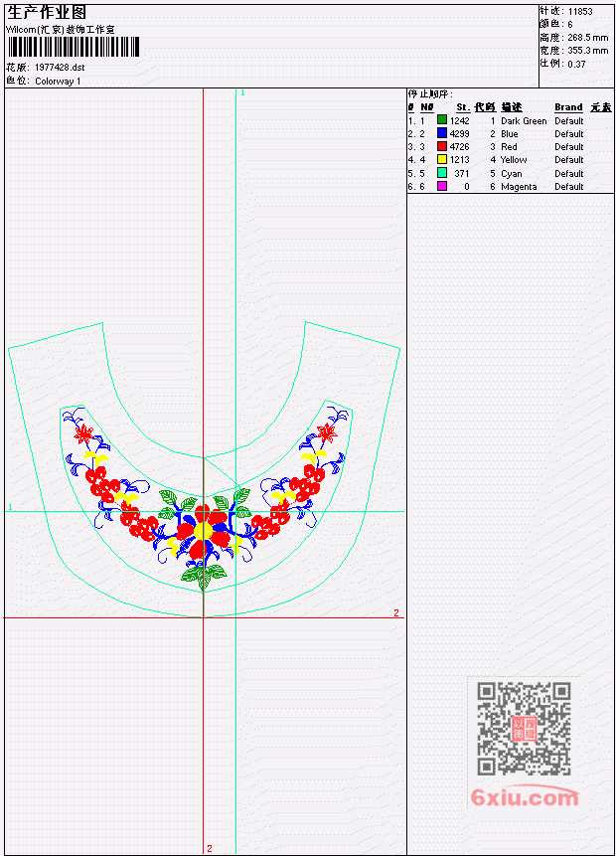The image size is (616, 856).
Task: Click the St. column header
Action: pyautogui.click(x=463, y=107)
